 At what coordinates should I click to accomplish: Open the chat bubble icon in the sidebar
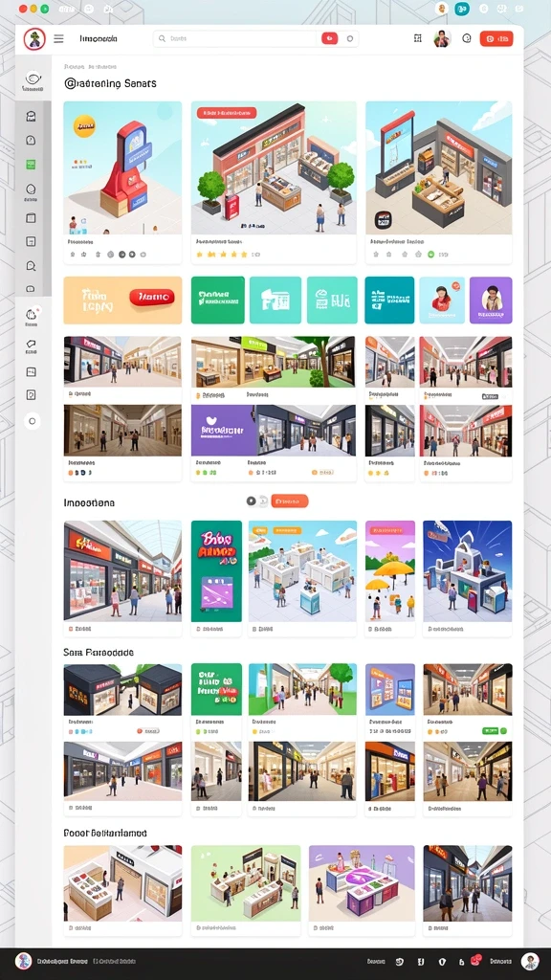click(31, 289)
